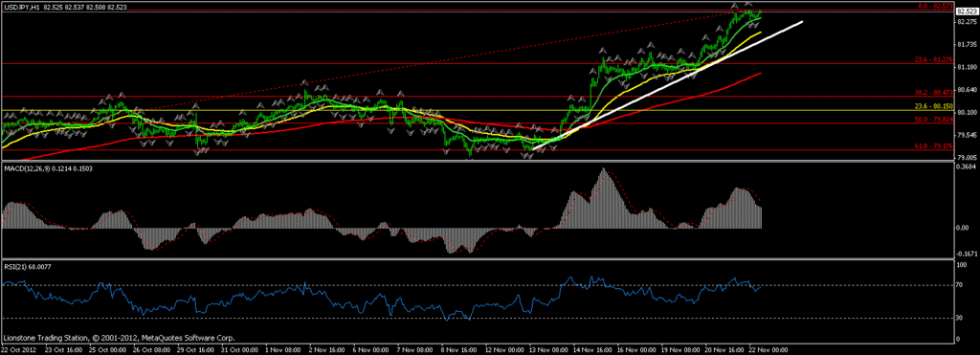
Task: Click the current price tag 82.523
Action: [967, 11]
